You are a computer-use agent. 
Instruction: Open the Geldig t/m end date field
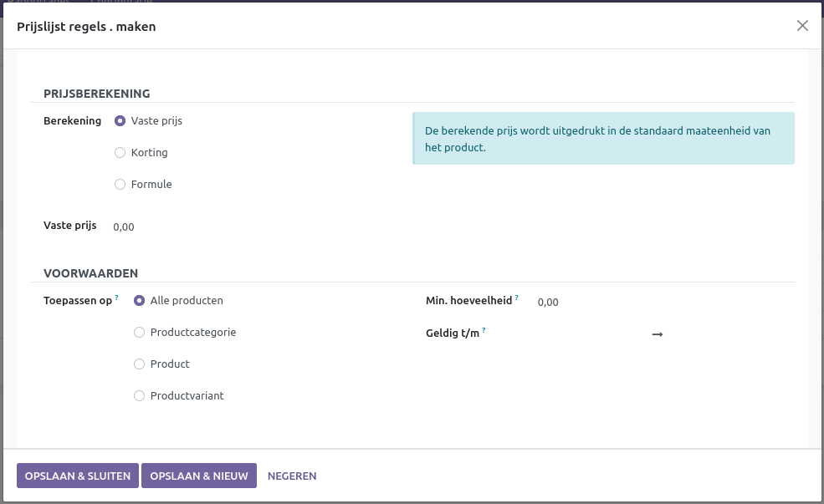(x=728, y=334)
